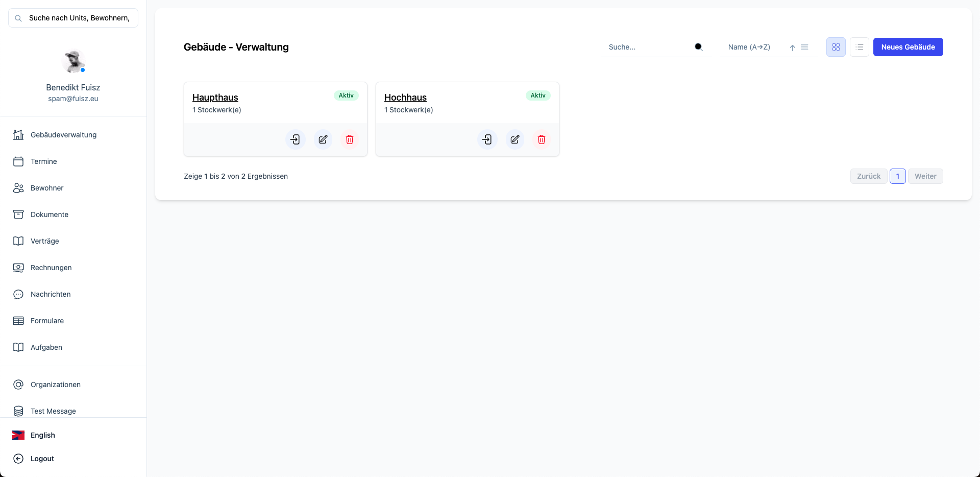The height and width of the screenshot is (477, 980).
Task: Change language by clicking English flag entry
Action: pyautogui.click(x=43, y=435)
